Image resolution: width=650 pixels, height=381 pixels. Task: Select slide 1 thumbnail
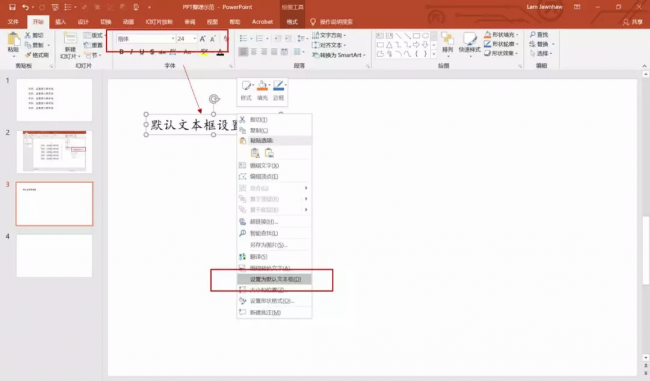54,100
